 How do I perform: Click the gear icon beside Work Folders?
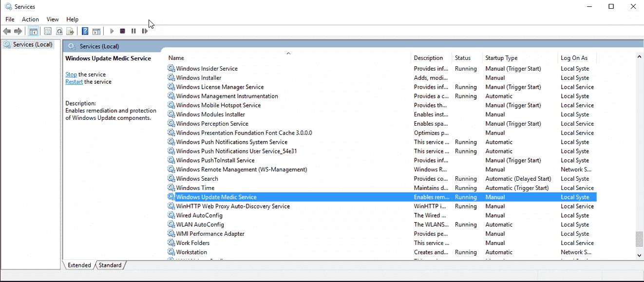pos(171,243)
